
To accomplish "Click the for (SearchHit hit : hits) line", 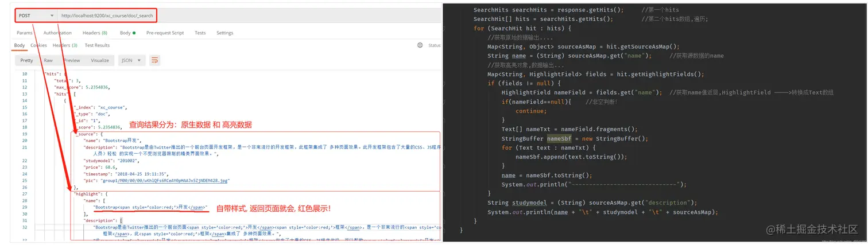I will pyautogui.click(x=522, y=28).
